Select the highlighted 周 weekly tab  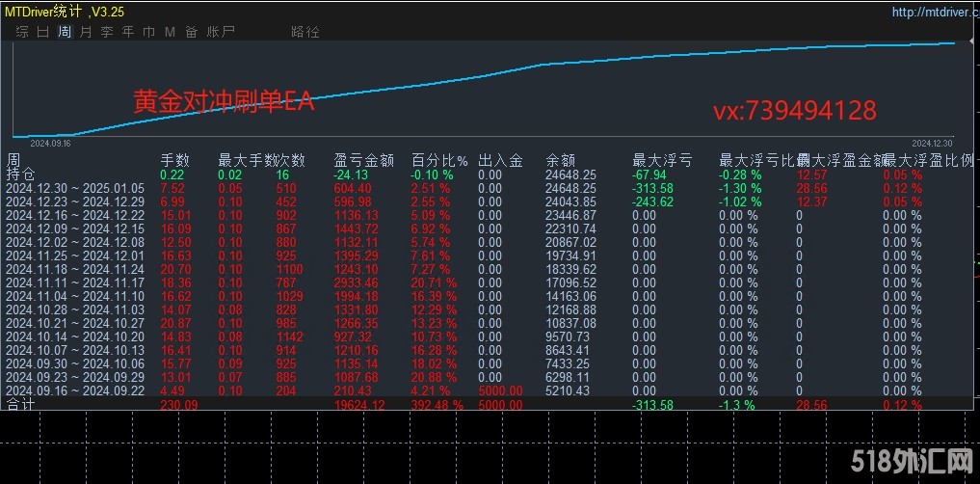coord(65,32)
